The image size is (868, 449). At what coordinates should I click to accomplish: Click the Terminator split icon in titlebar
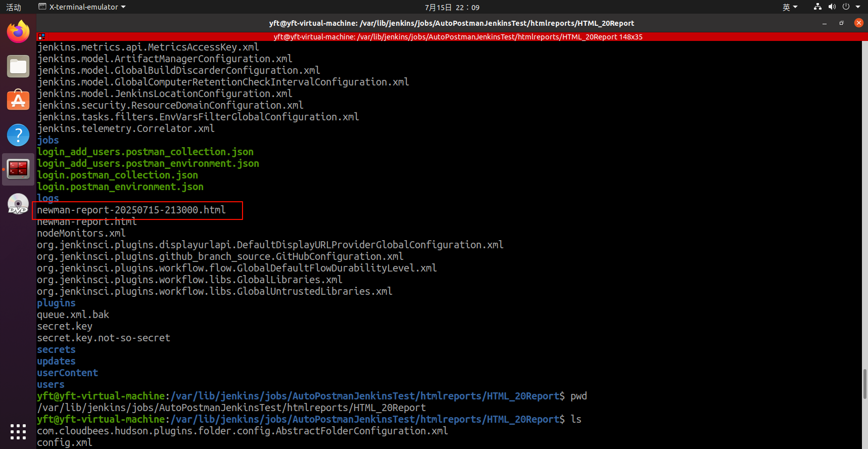coord(41,37)
